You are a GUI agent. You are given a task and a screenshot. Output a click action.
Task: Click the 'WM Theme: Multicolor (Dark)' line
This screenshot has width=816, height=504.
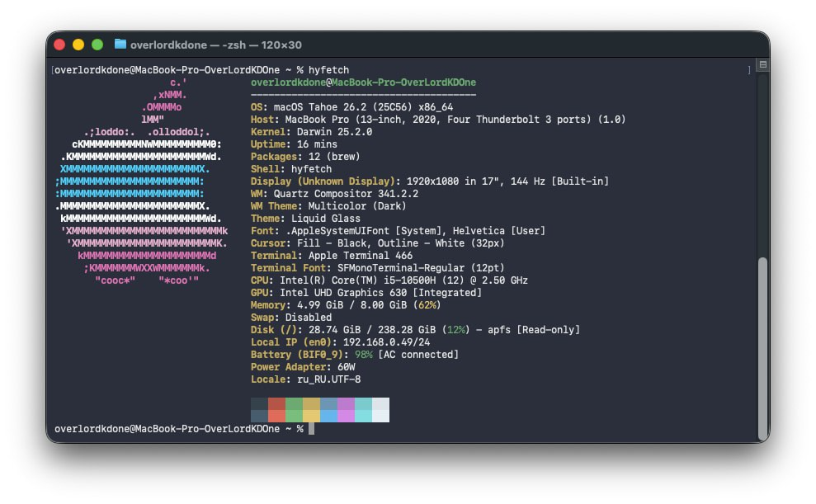[328, 206]
